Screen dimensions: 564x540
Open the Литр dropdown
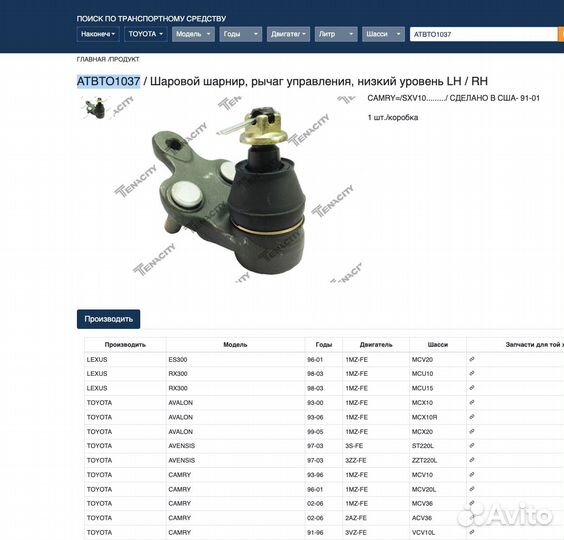(x=336, y=34)
